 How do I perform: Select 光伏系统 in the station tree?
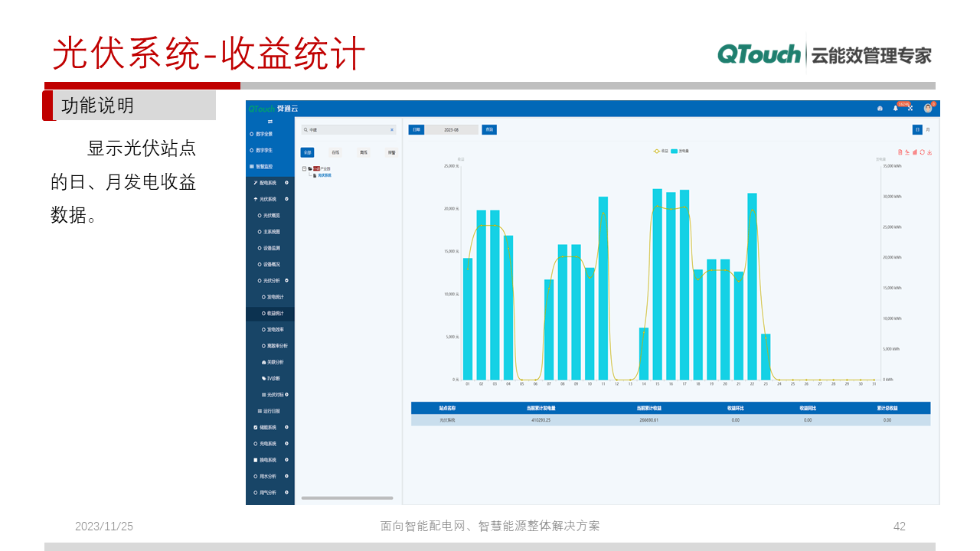(325, 174)
